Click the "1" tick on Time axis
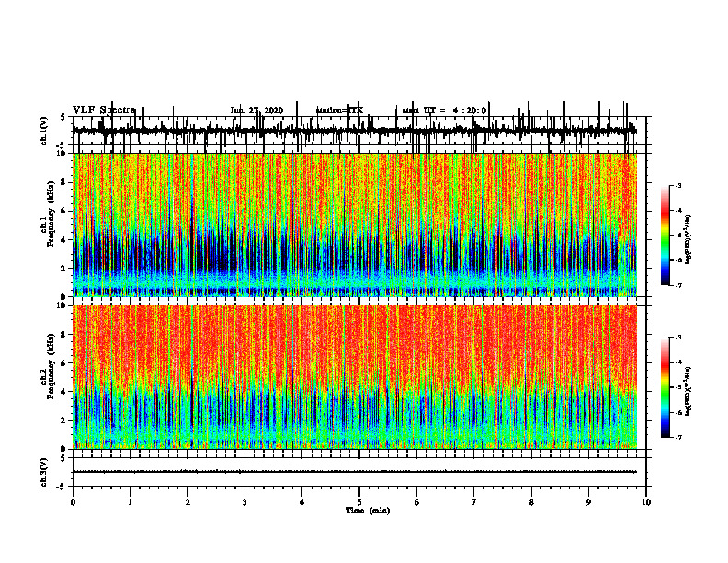The image size is (728, 563). [x=130, y=502]
